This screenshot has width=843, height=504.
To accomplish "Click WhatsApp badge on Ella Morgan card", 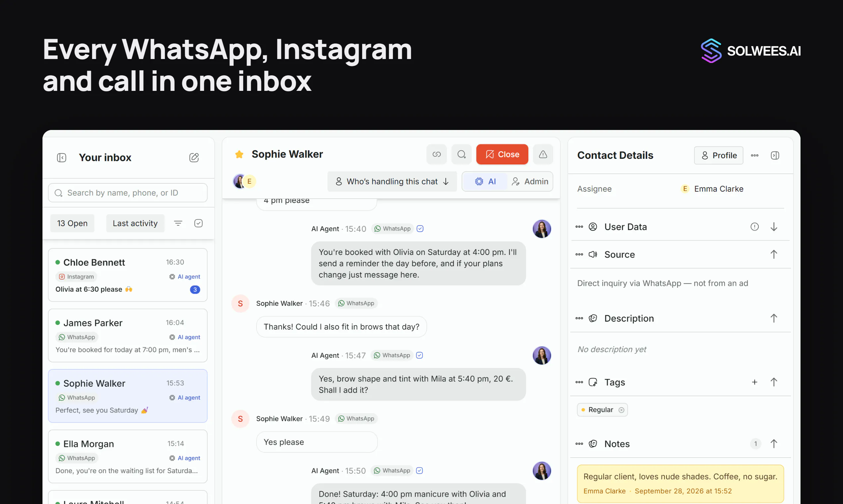I will click(x=77, y=458).
